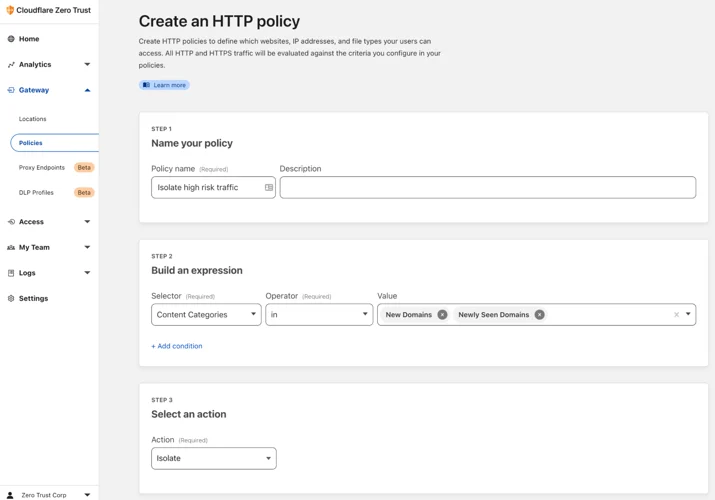Click the book icon in Learn more
The image size is (715, 500).
pos(146,85)
